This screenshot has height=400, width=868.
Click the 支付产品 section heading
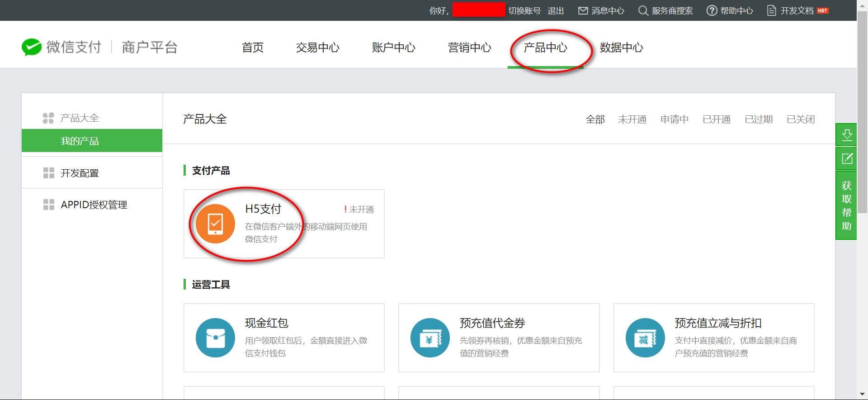(211, 171)
